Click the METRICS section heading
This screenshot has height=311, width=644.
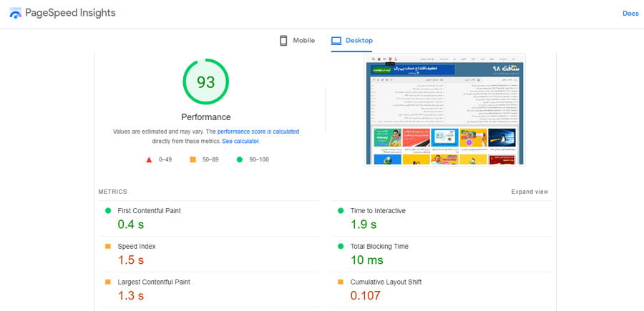pyautogui.click(x=113, y=192)
